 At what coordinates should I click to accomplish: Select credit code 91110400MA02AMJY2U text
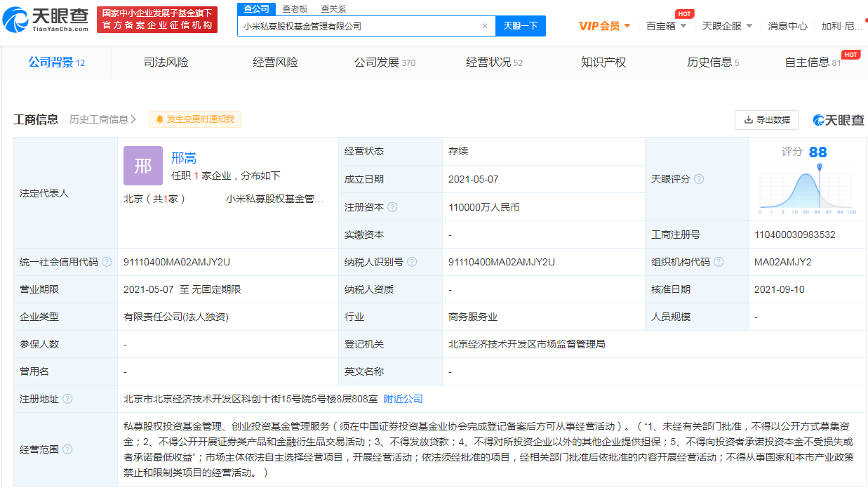tap(177, 262)
